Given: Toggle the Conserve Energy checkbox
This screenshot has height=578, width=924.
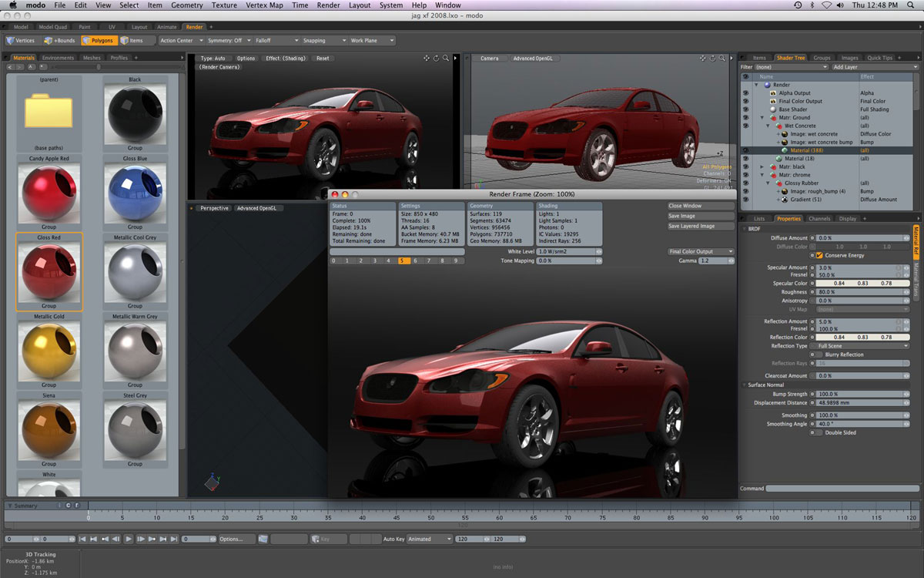Looking at the screenshot, I should [x=819, y=255].
